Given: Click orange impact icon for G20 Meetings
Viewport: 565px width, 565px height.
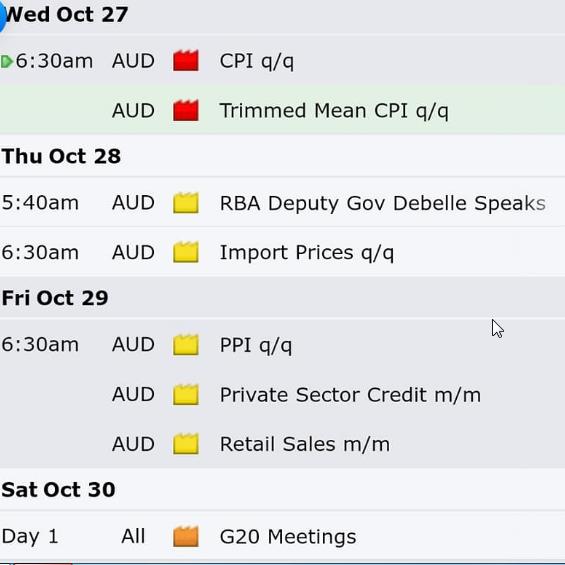Looking at the screenshot, I should click(186, 536).
